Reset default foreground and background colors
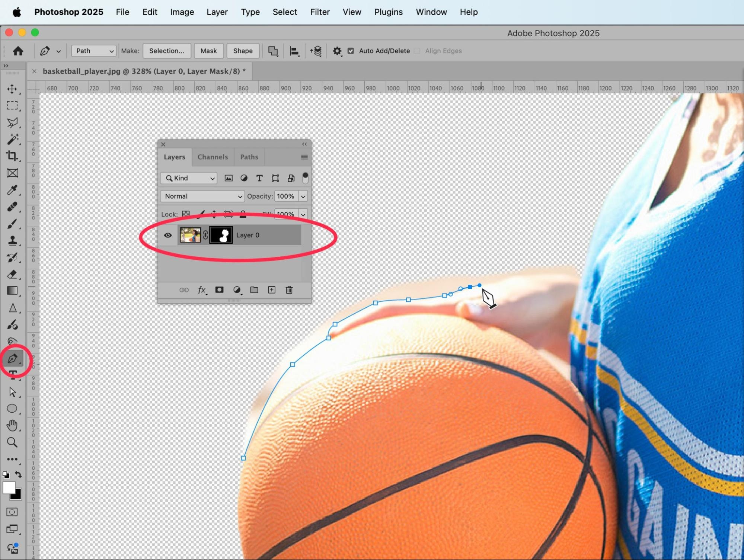Screen dimensions: 744x560 (6, 474)
